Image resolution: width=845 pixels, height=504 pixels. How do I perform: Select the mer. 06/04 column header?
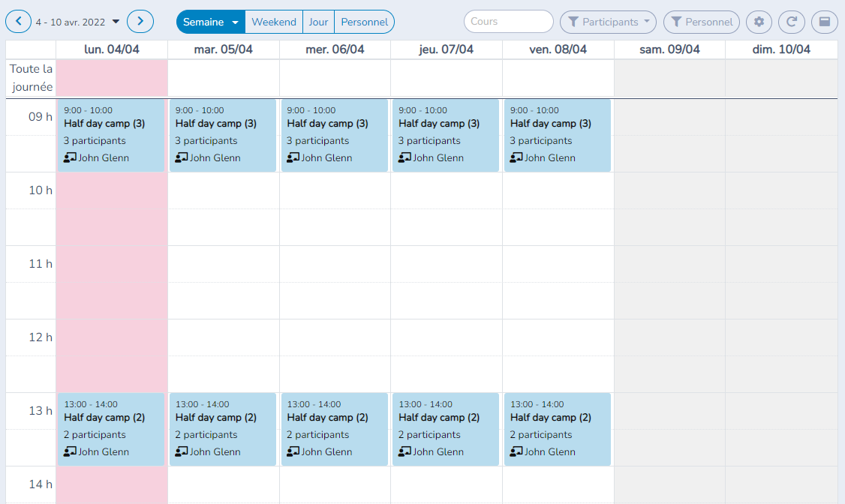coord(335,49)
